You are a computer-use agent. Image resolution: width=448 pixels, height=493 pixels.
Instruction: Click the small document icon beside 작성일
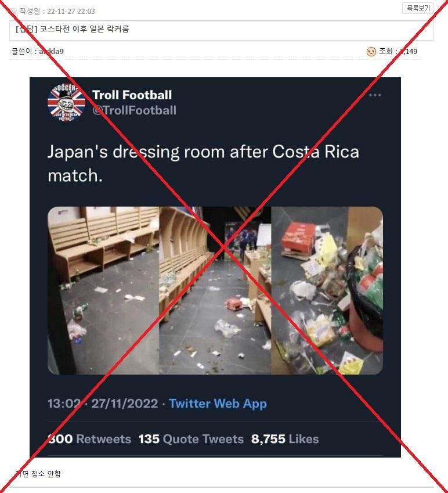[x=14, y=12]
